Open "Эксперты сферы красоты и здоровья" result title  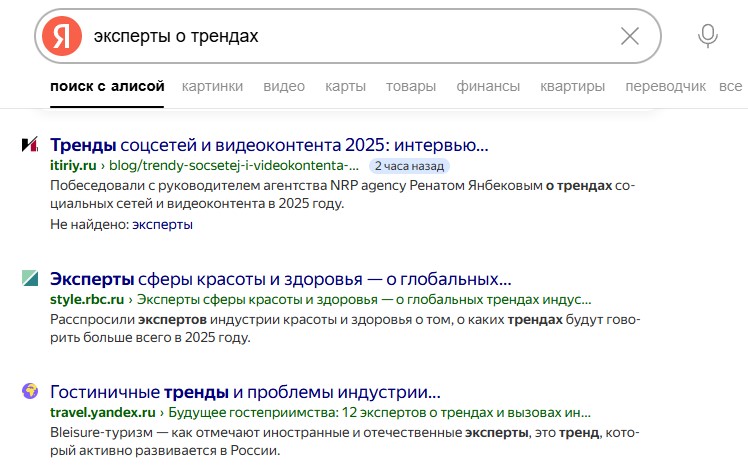(280, 279)
